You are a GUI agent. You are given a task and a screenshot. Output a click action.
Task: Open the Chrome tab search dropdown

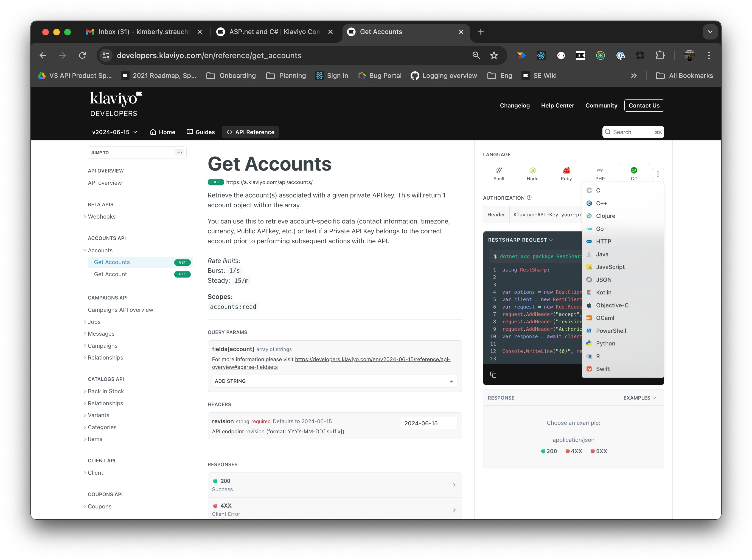pyautogui.click(x=710, y=32)
